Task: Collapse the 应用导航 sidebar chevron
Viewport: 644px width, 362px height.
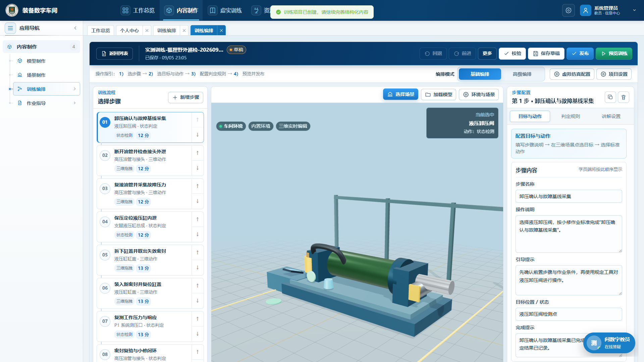Action: click(75, 28)
